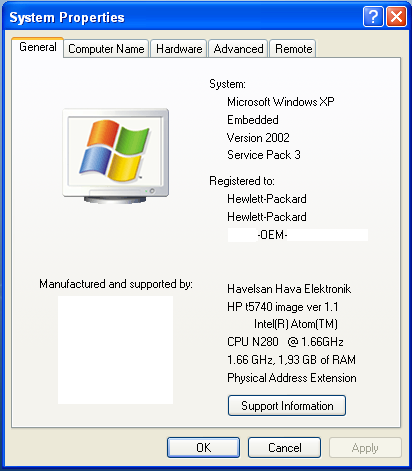412x471 pixels.
Task: Click the greyed-out Apply button
Action: [x=365, y=448]
